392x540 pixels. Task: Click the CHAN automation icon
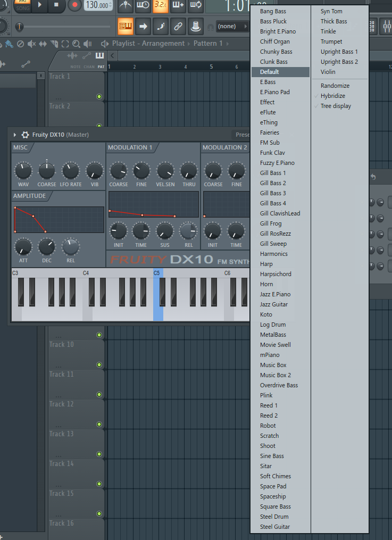[x=87, y=56]
